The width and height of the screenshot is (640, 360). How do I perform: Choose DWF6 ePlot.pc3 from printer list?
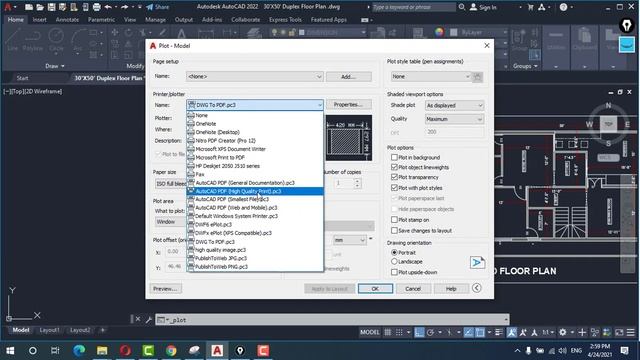click(255, 224)
